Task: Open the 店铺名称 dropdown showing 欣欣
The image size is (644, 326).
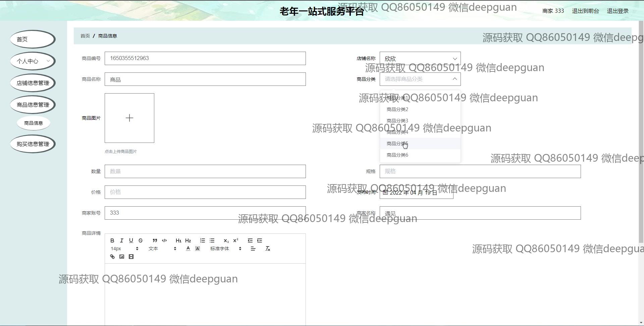Action: click(420, 59)
